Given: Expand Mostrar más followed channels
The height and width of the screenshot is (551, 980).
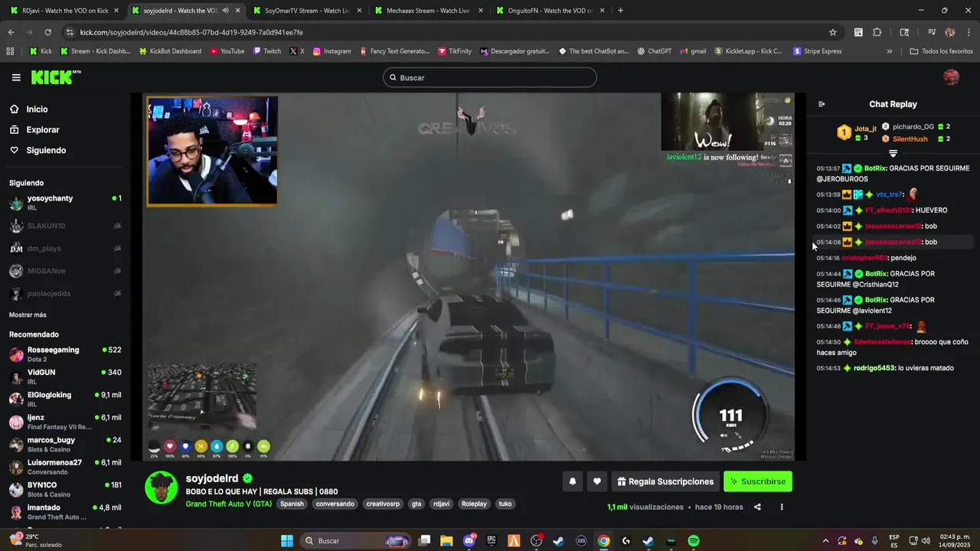Looking at the screenshot, I should 28,315.
